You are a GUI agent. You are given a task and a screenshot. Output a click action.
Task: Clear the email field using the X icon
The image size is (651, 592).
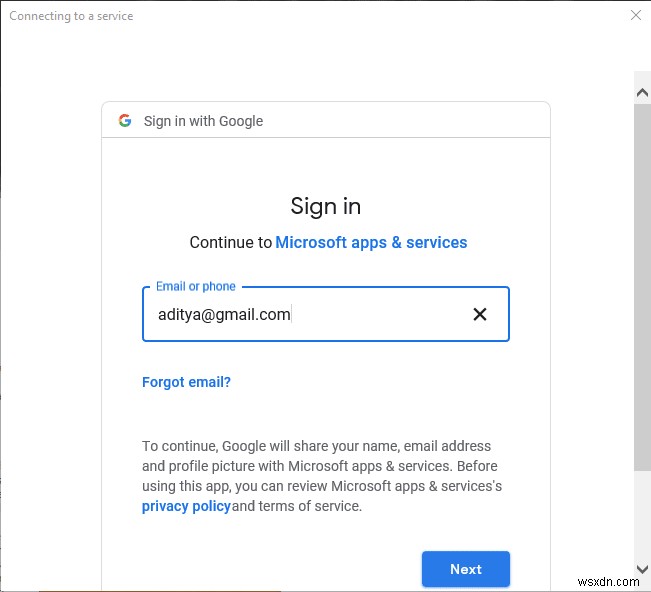click(480, 314)
